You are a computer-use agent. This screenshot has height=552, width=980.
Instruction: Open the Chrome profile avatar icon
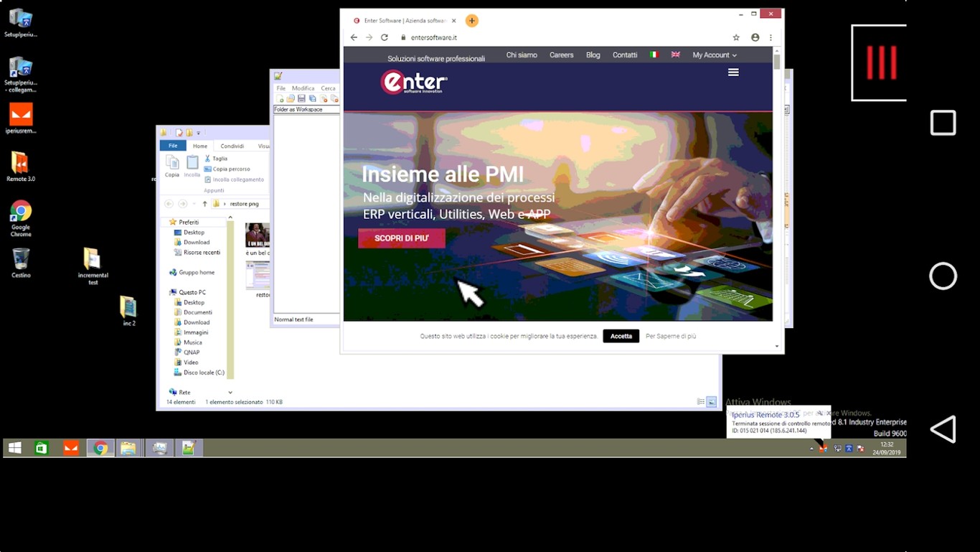click(x=755, y=37)
